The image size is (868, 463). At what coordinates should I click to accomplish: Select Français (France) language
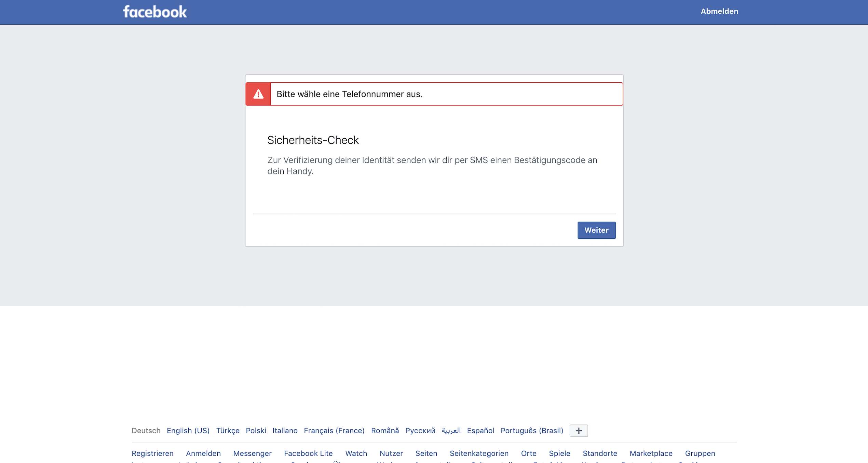pyautogui.click(x=334, y=431)
